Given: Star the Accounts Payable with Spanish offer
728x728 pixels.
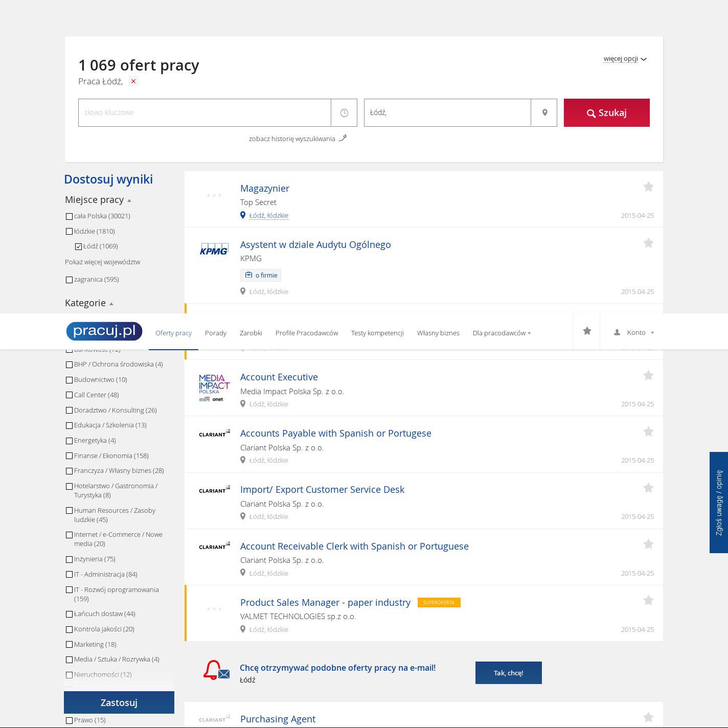Looking at the screenshot, I should coord(648,432).
